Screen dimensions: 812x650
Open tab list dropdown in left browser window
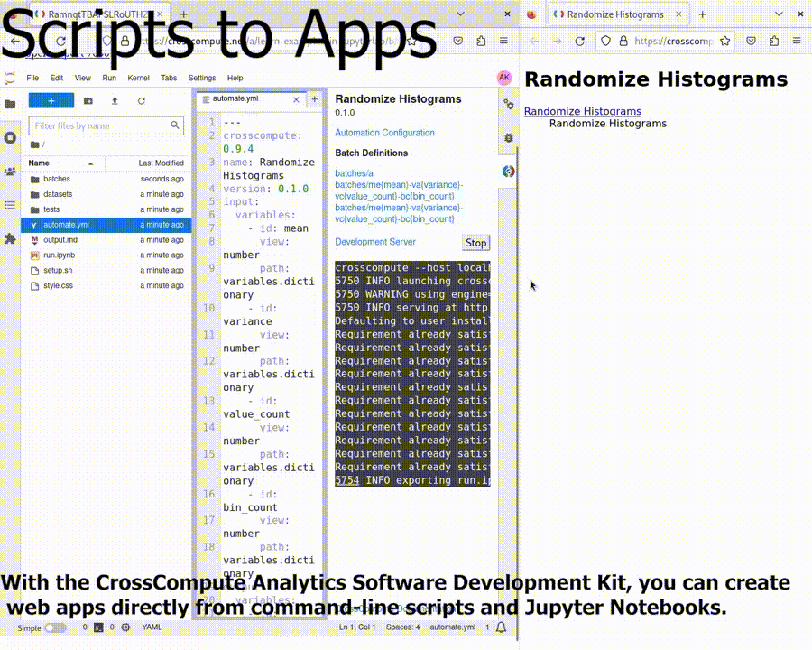[460, 14]
